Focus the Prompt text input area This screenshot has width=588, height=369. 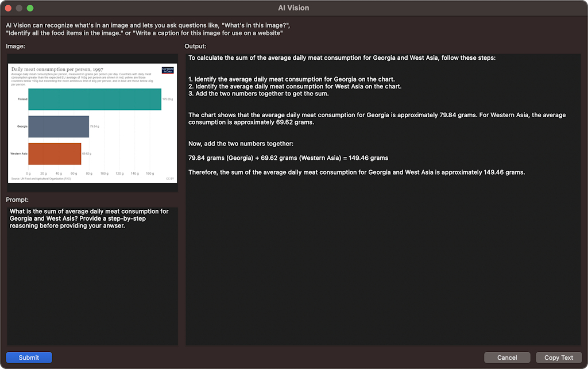click(x=92, y=276)
